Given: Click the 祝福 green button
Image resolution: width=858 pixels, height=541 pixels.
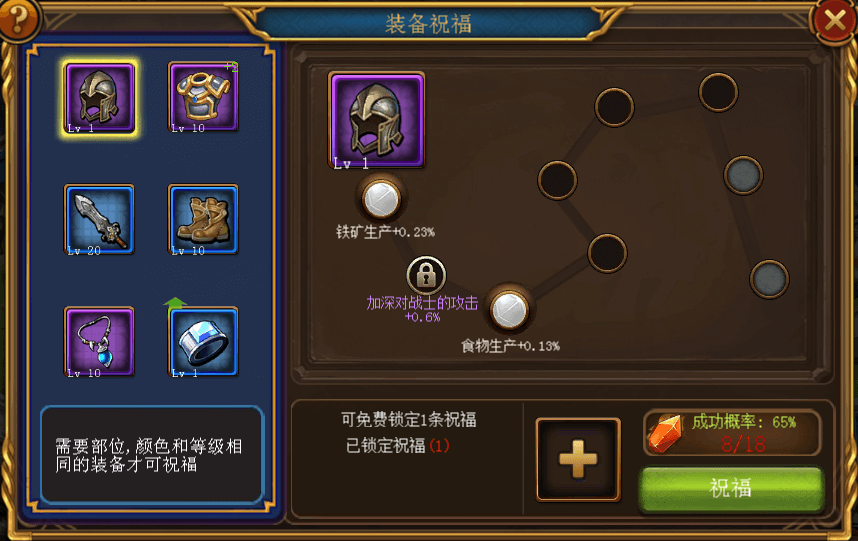Looking at the screenshot, I should click(x=732, y=488).
